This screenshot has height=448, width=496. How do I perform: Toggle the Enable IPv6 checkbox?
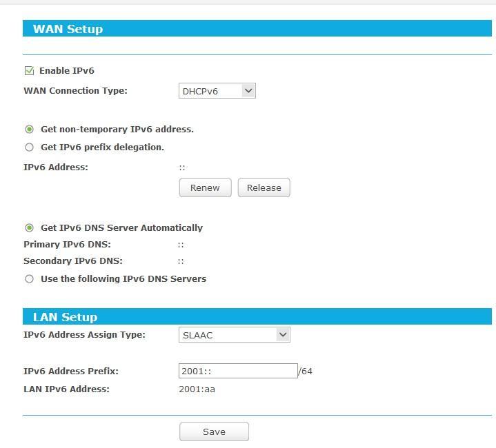[x=29, y=70]
